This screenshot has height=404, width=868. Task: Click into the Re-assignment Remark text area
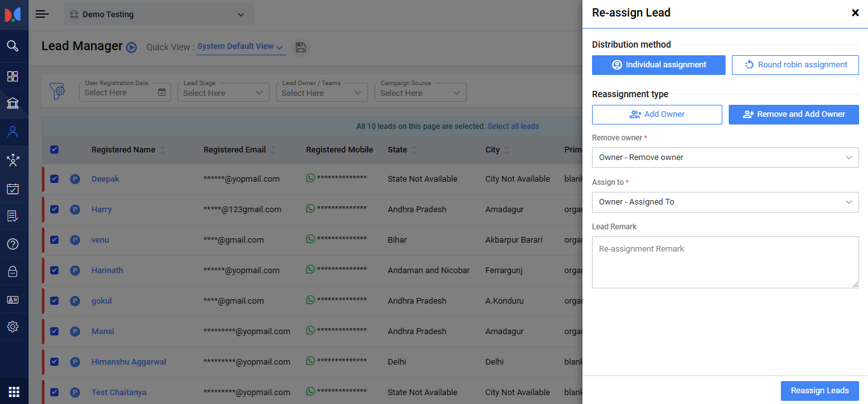[x=725, y=262]
